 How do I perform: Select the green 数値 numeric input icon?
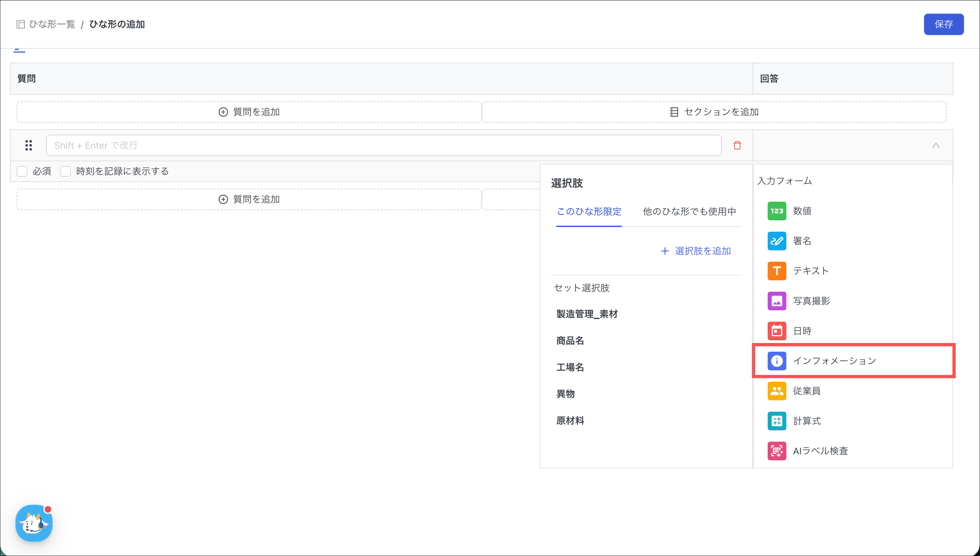(777, 211)
